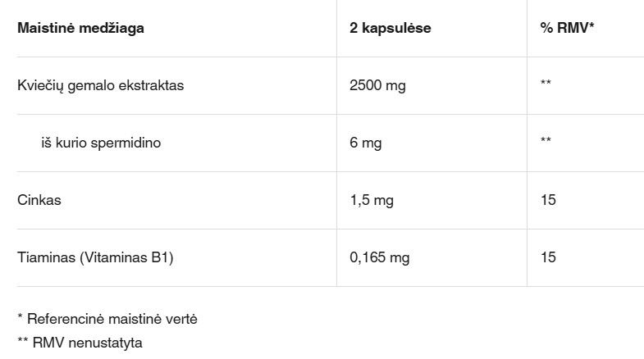The height and width of the screenshot is (359, 644).
Task: Click the '% RMV*' column header
Action: point(567,28)
